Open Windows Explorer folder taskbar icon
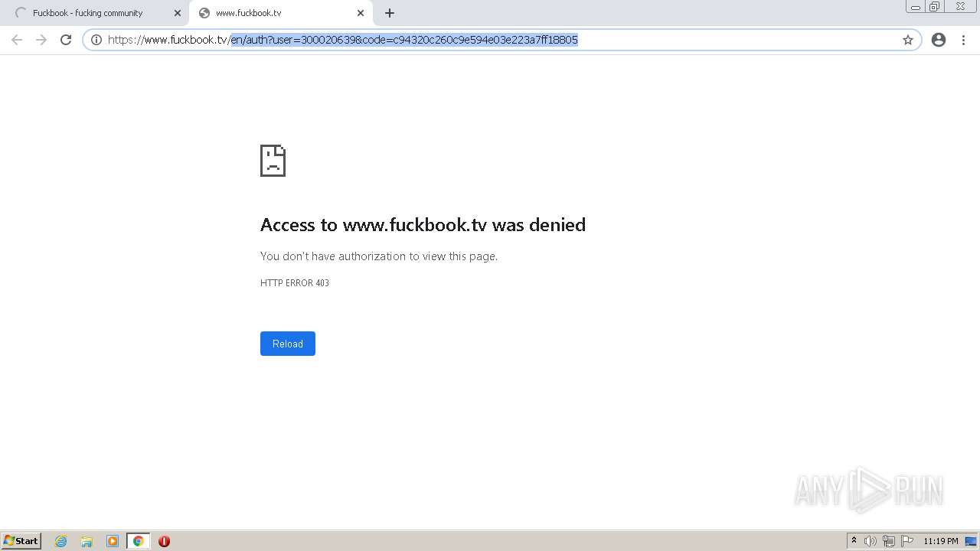This screenshot has height=551, width=980. [x=87, y=541]
